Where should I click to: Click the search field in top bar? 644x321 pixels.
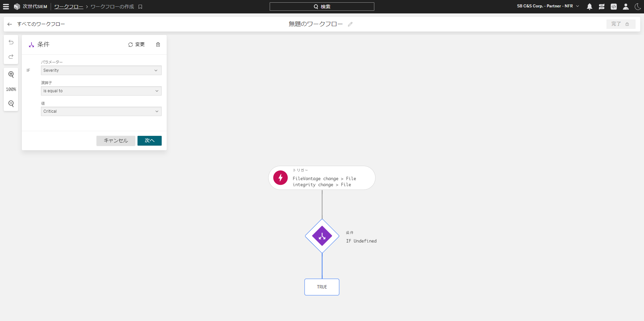pyautogui.click(x=322, y=7)
